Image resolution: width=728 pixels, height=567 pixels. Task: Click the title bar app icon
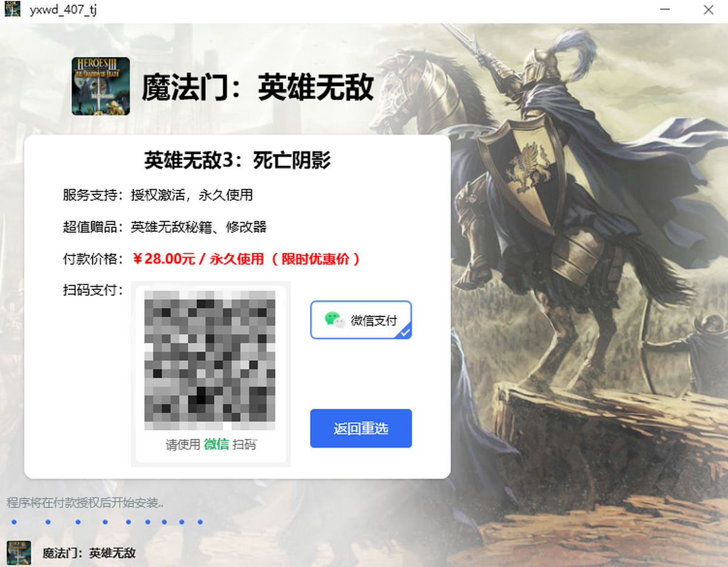point(12,10)
